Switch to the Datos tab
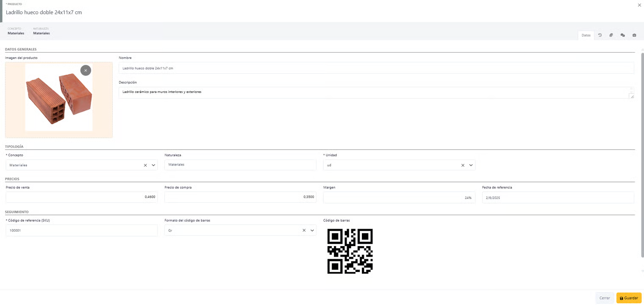This screenshot has width=644, height=305. tap(586, 35)
